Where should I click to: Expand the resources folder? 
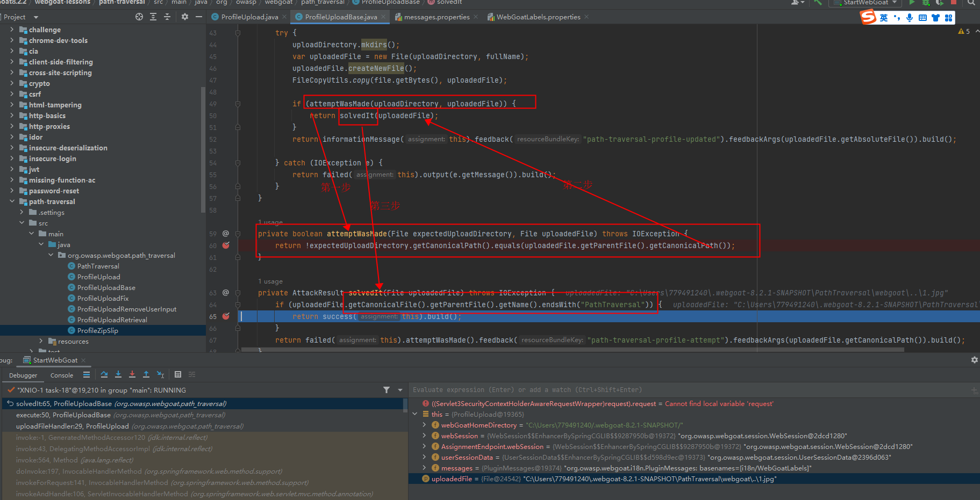(x=41, y=341)
